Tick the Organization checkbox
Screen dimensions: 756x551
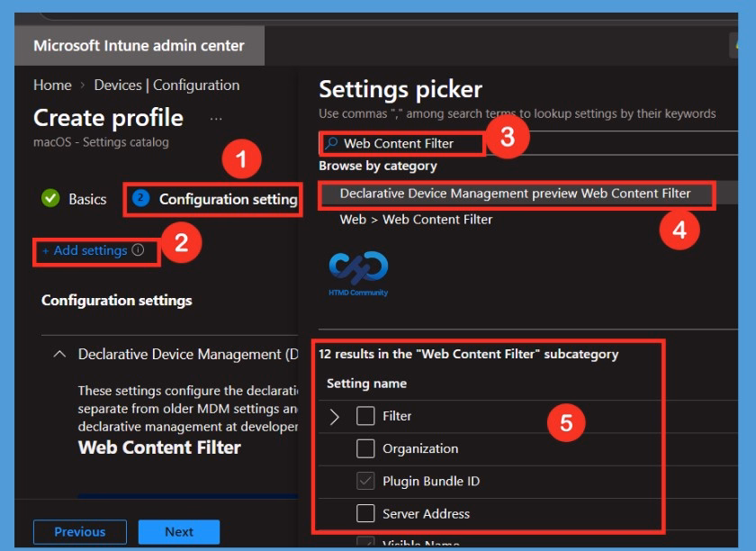coord(365,448)
